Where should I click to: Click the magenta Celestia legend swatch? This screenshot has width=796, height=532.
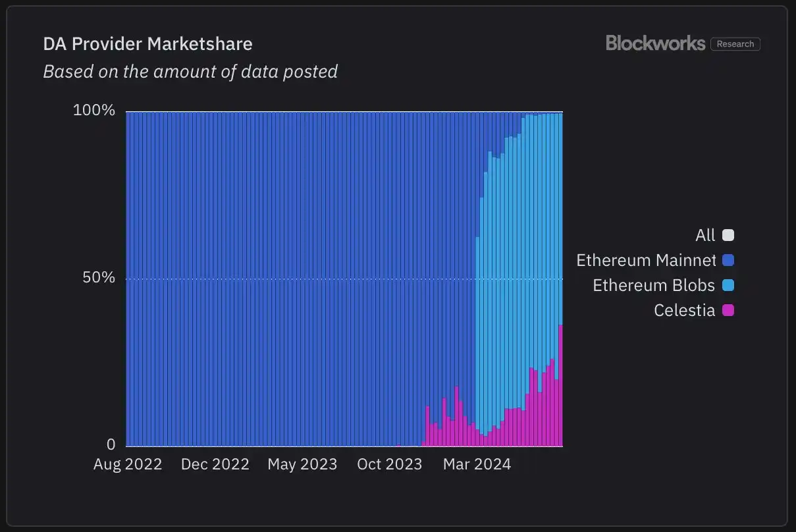point(728,310)
